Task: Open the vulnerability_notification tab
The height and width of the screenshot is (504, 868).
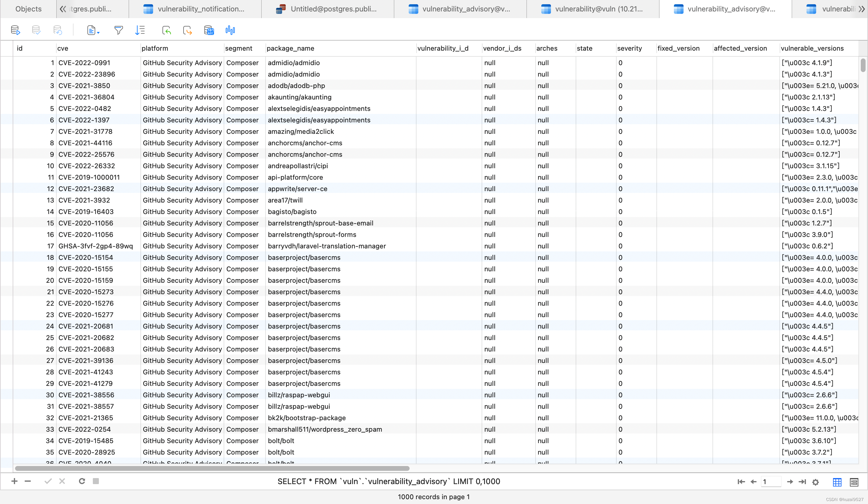Action: 195,9
